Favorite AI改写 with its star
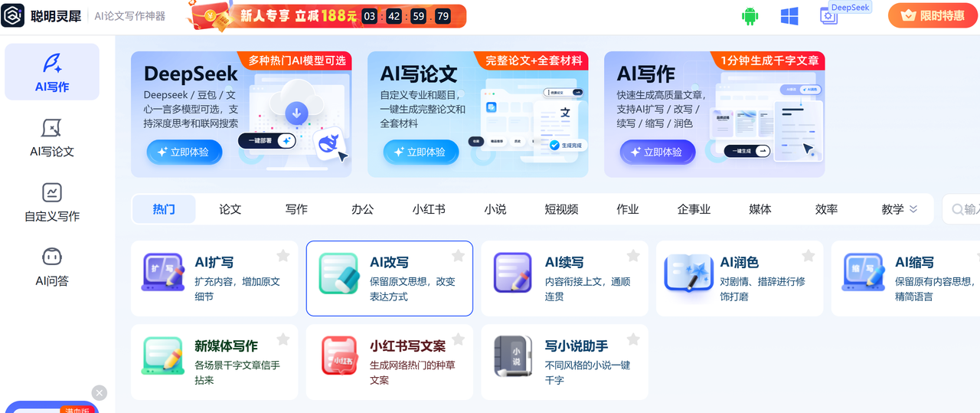This screenshot has height=413, width=980. (458, 256)
